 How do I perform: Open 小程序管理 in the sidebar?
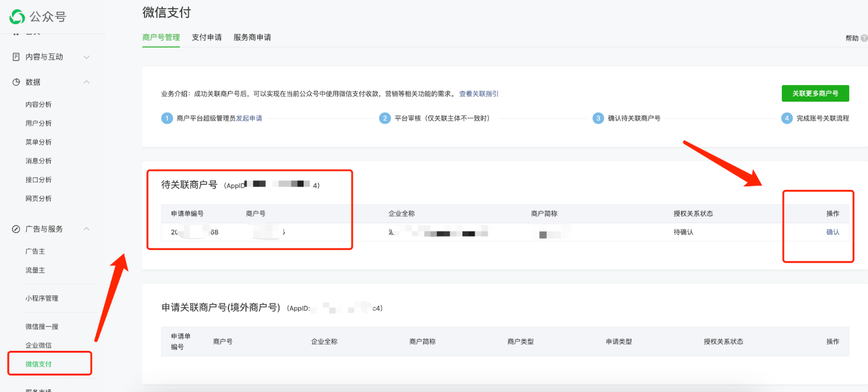tap(42, 298)
